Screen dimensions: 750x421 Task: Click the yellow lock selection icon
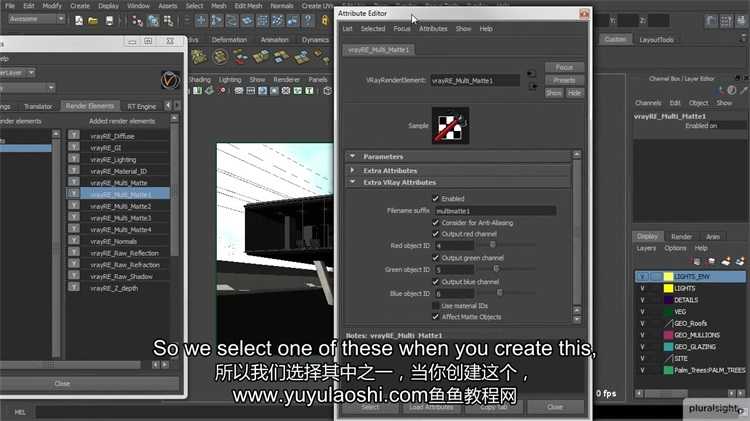(x=325, y=21)
